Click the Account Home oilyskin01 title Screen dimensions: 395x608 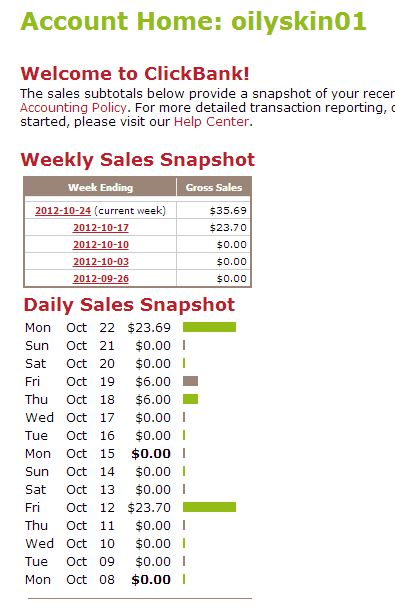pos(193,21)
